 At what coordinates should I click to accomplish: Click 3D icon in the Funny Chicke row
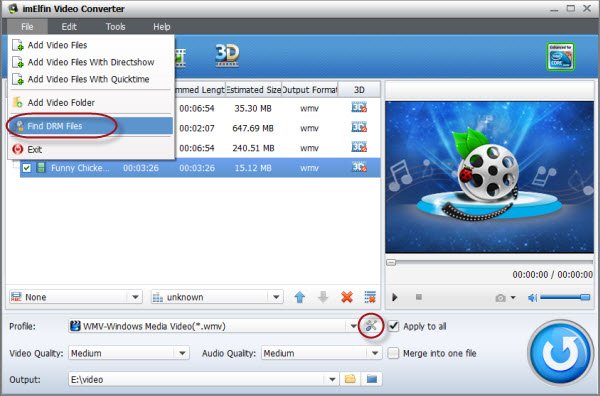[x=359, y=167]
